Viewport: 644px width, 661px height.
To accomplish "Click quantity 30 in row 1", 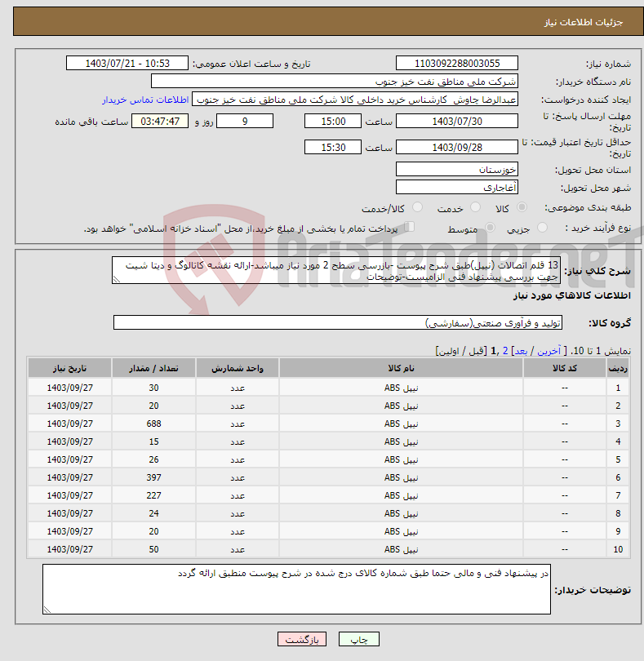I will pyautogui.click(x=153, y=388).
